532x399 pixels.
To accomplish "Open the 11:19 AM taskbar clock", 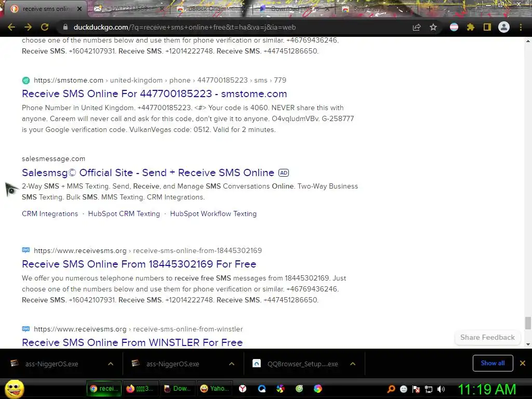I will tap(487, 389).
